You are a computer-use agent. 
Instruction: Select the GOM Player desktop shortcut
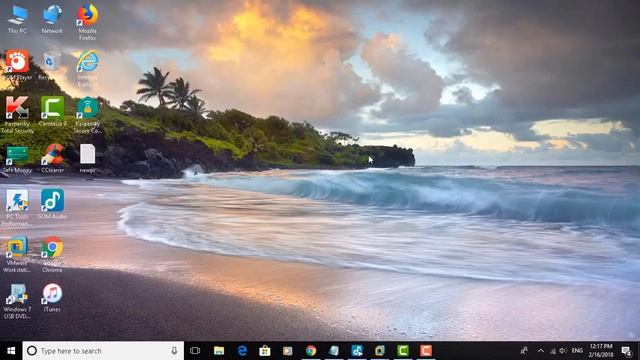pyautogui.click(x=17, y=65)
